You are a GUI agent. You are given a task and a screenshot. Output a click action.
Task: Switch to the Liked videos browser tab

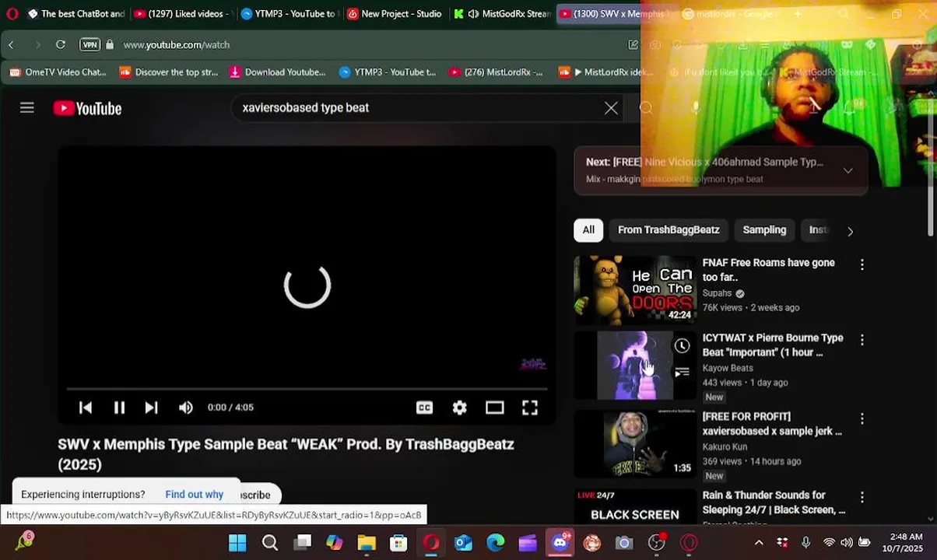[181, 14]
